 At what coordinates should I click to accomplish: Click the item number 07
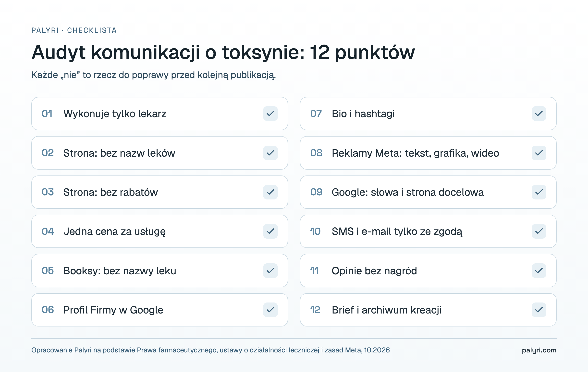[x=316, y=114]
